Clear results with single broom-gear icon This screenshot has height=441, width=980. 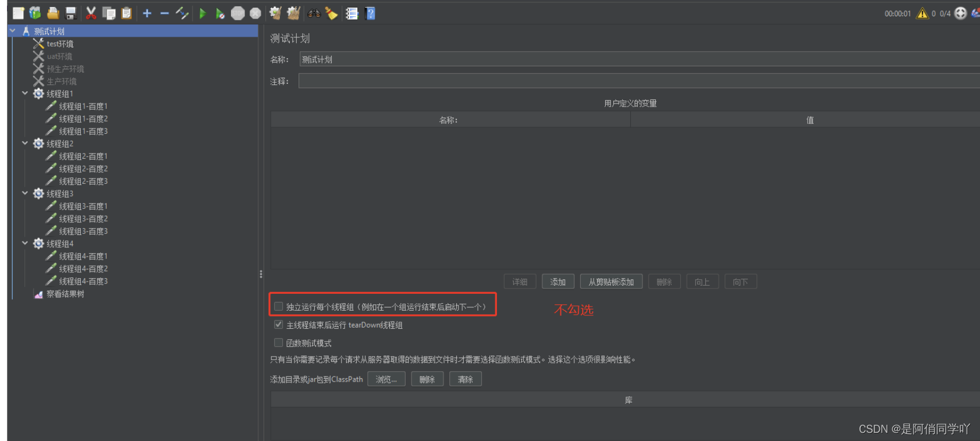coord(275,13)
